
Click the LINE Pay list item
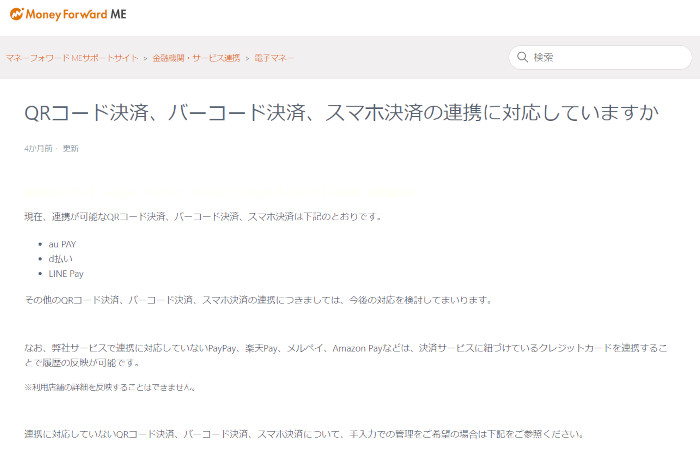pos(66,274)
